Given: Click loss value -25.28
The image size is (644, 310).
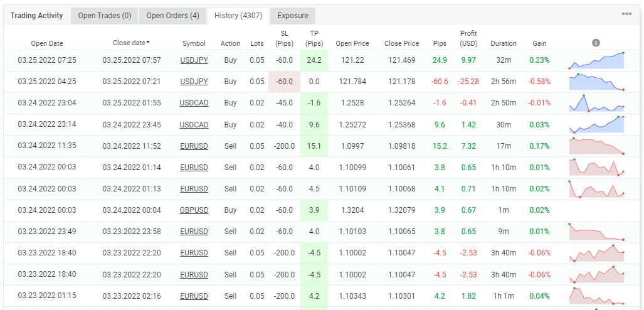Looking at the screenshot, I should pos(468,82).
